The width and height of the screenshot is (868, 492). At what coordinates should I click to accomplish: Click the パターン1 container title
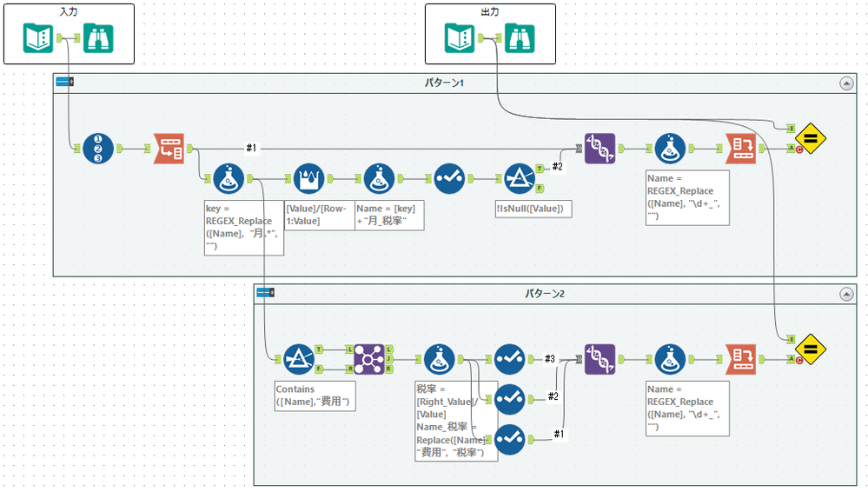(444, 83)
